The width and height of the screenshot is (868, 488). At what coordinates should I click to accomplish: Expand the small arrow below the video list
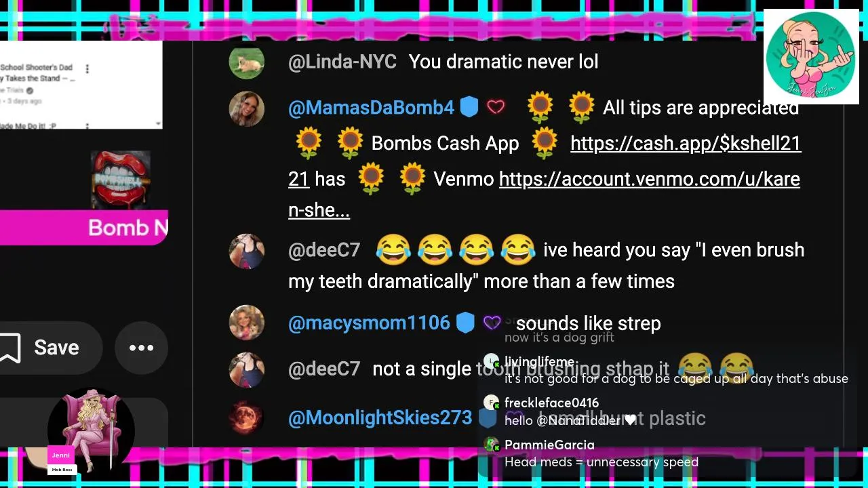click(x=158, y=124)
